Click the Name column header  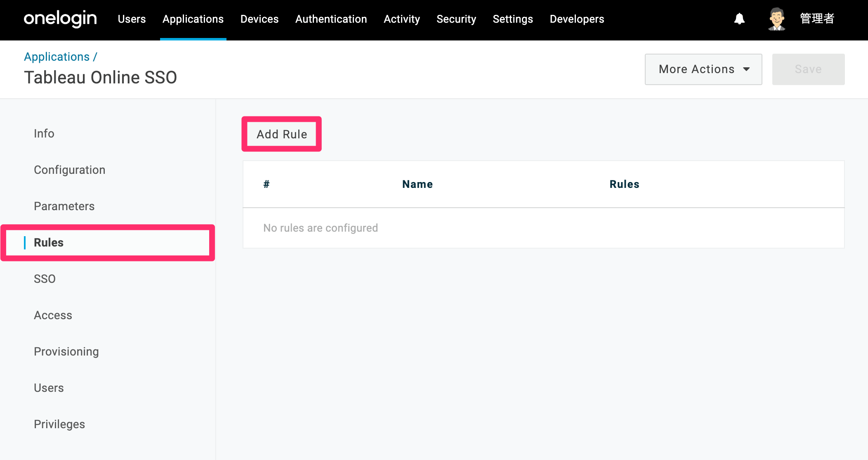coord(417,184)
